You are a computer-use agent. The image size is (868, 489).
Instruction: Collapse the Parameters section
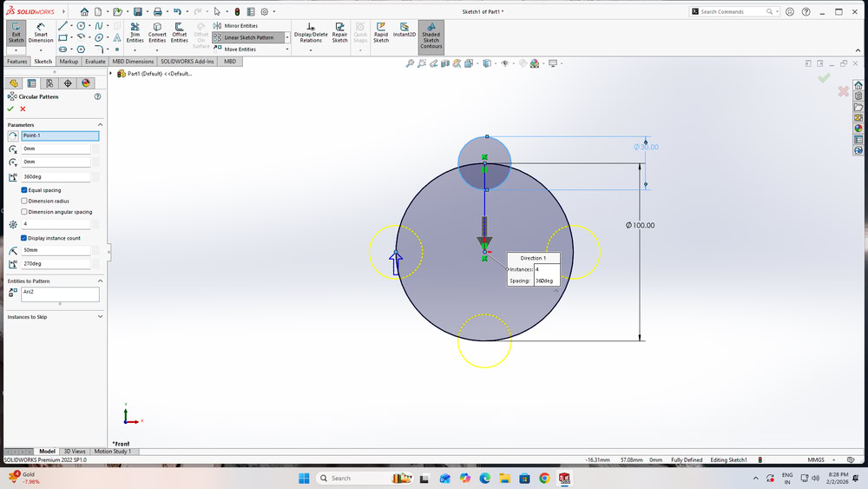(x=100, y=125)
